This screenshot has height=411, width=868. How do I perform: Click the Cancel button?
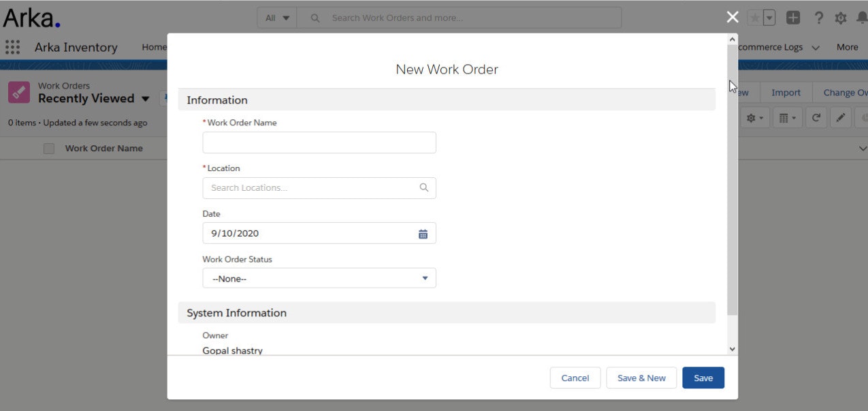(575, 378)
